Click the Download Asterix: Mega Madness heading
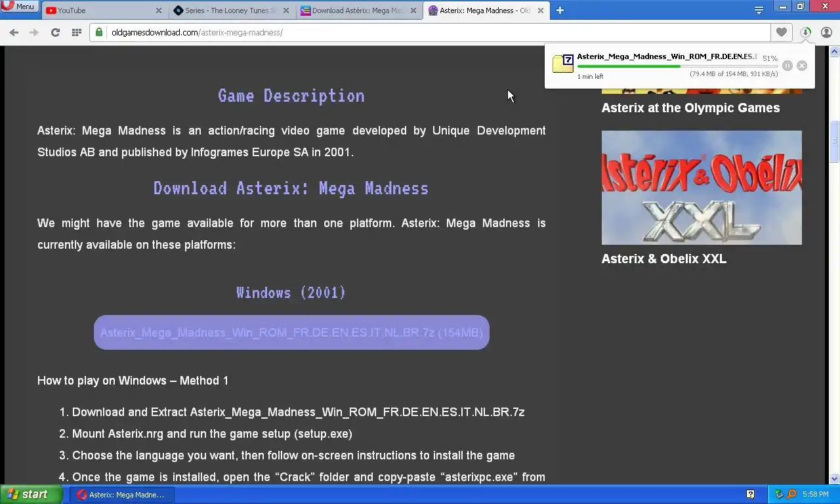 291,188
